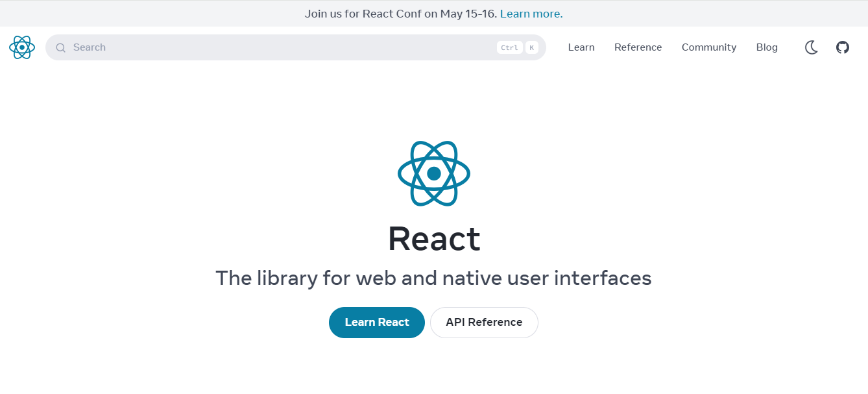Switch theme using the dark mode toggle
This screenshot has height=394, width=868.
pos(811,47)
